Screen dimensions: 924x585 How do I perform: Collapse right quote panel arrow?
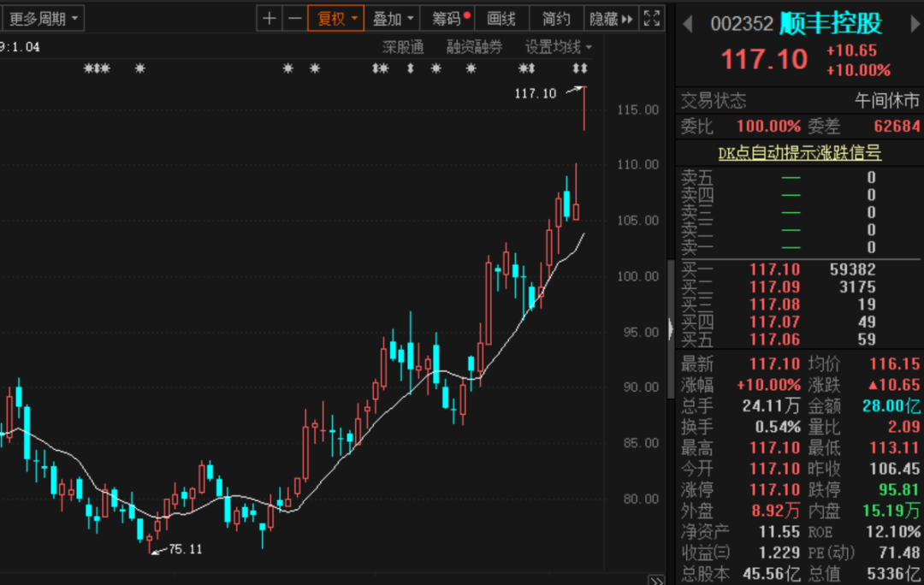click(671, 328)
